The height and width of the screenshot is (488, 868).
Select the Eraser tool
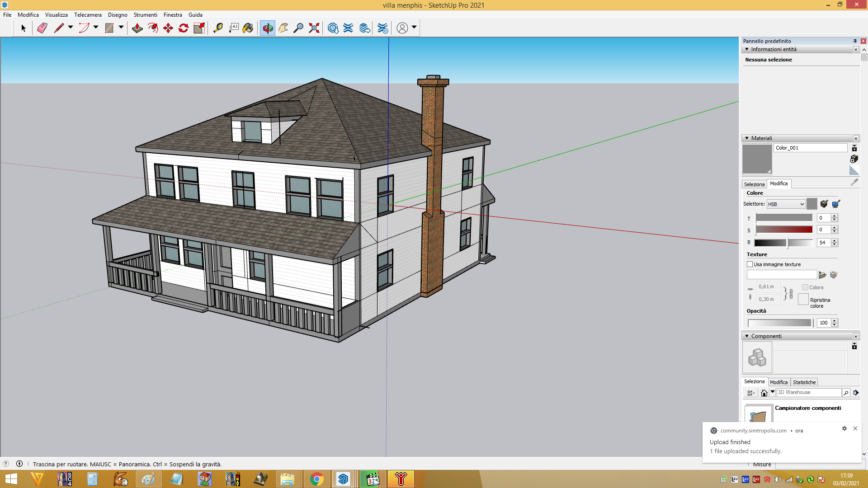[42, 28]
